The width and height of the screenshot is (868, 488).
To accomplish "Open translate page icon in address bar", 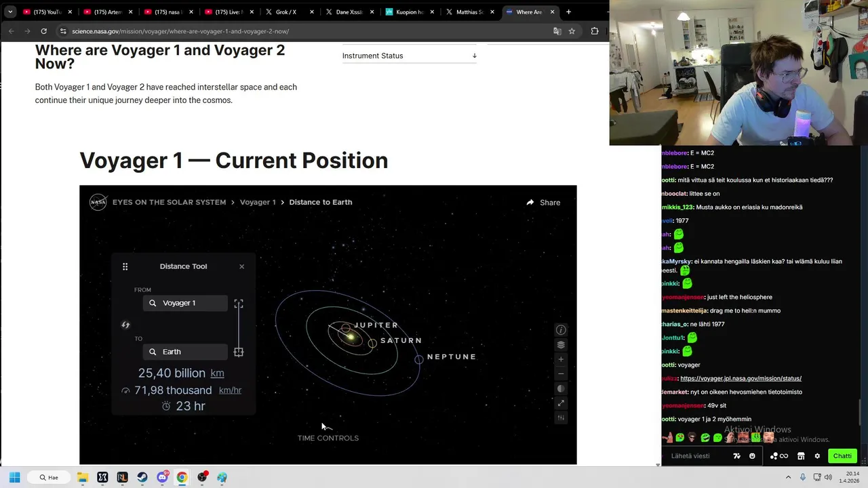I will point(557,31).
